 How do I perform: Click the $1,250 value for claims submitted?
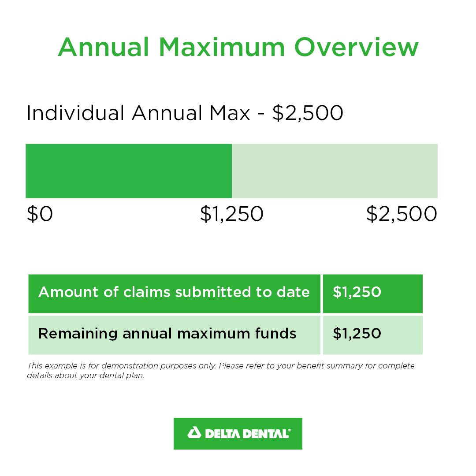click(x=357, y=292)
